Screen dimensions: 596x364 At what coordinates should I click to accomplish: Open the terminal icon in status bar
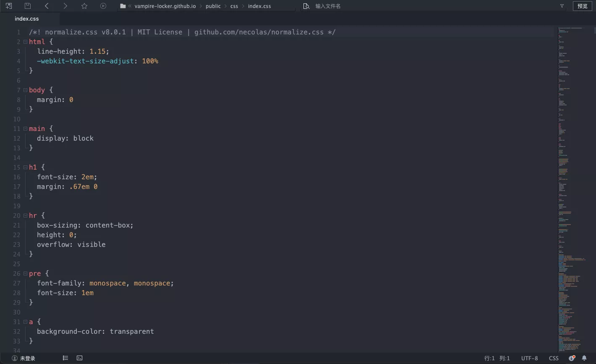click(80, 358)
